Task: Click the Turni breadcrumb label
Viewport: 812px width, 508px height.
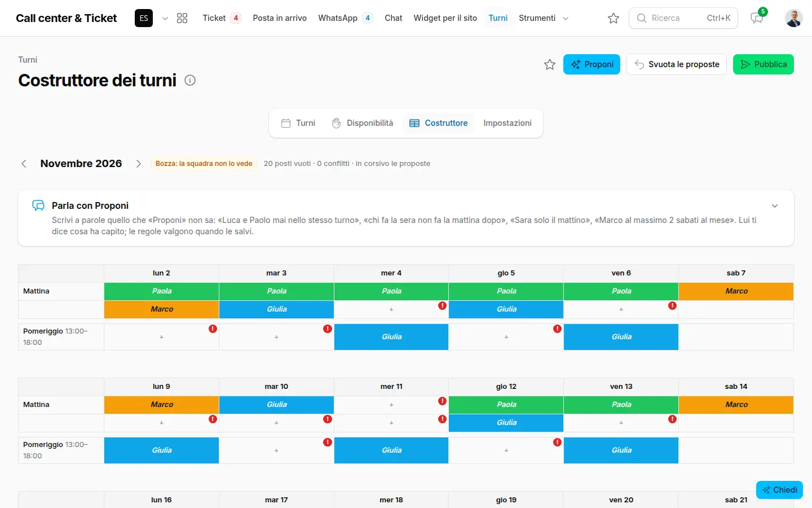Action: pyautogui.click(x=28, y=60)
